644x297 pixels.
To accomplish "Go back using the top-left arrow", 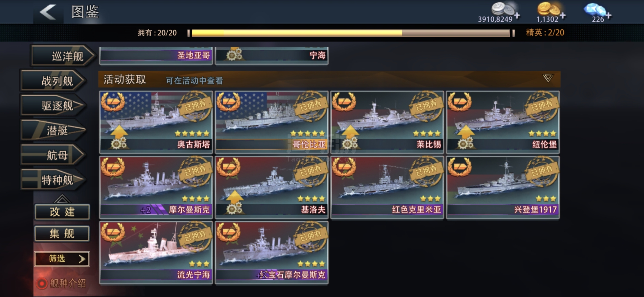I will point(48,12).
